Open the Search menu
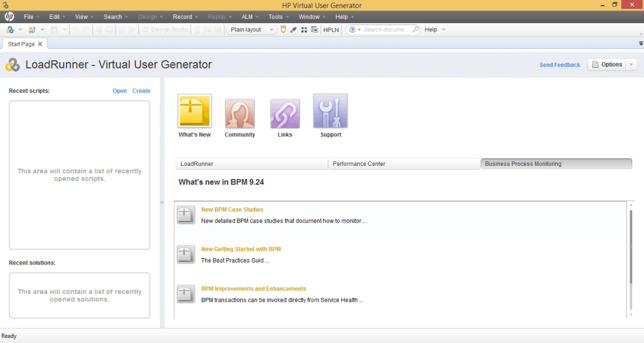 pyautogui.click(x=116, y=17)
